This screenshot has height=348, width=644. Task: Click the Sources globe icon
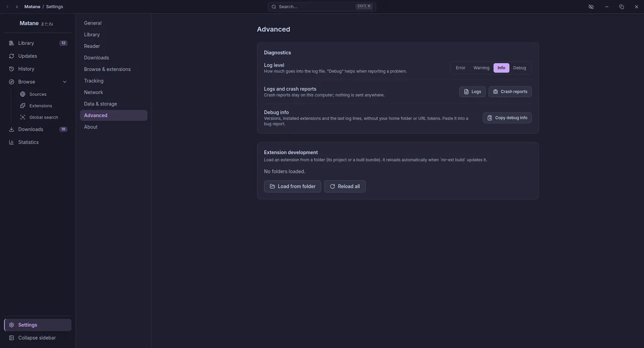(23, 94)
